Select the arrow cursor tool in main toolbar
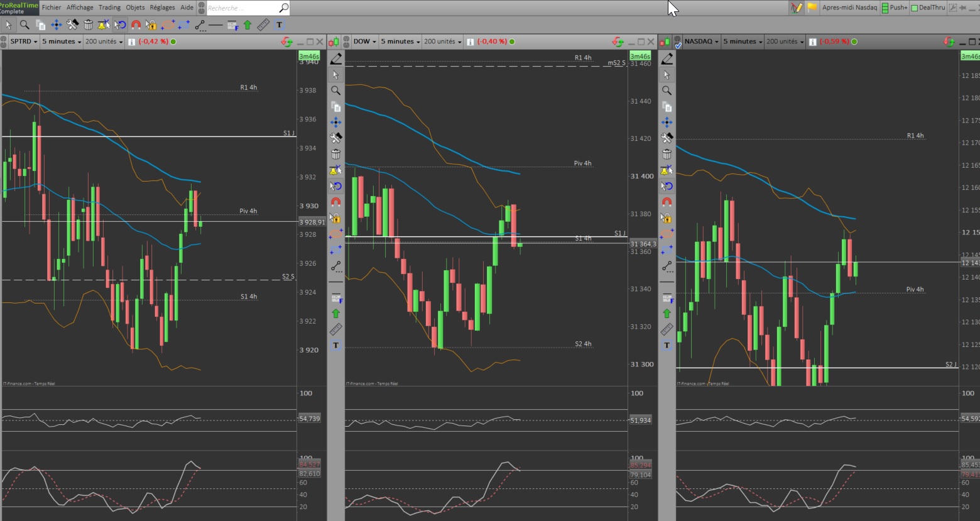The width and height of the screenshot is (980, 521). [x=8, y=25]
